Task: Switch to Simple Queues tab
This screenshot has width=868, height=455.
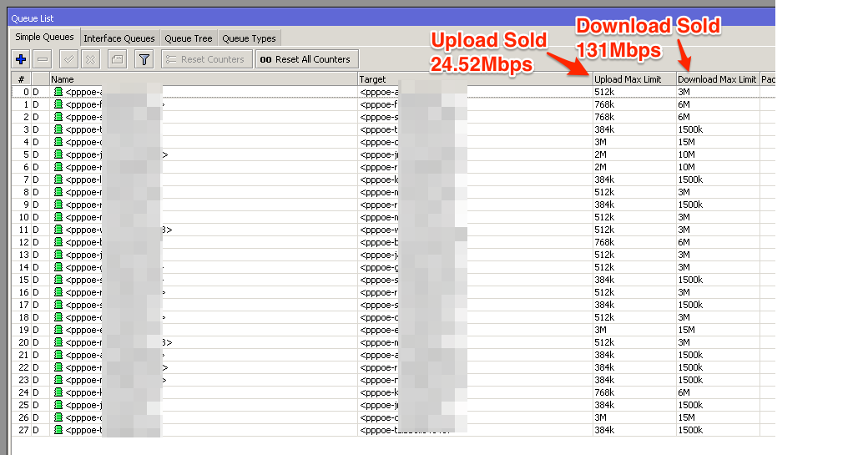Action: (45, 37)
